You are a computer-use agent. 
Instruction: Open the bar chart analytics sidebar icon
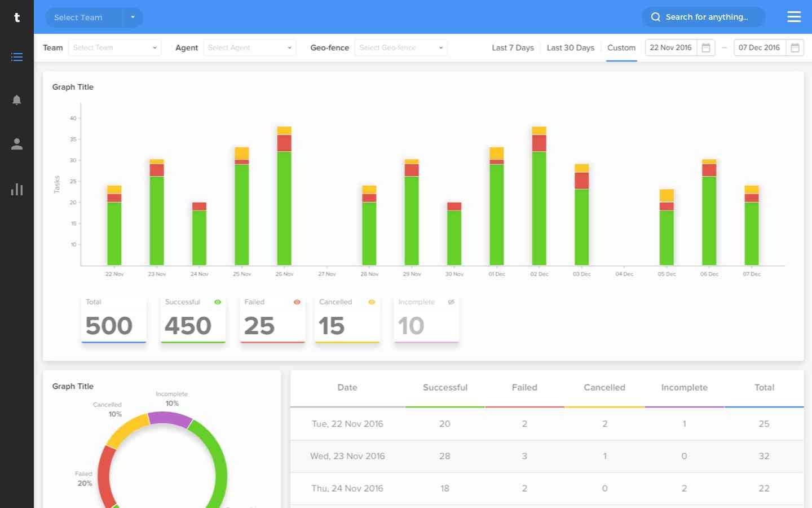17,189
